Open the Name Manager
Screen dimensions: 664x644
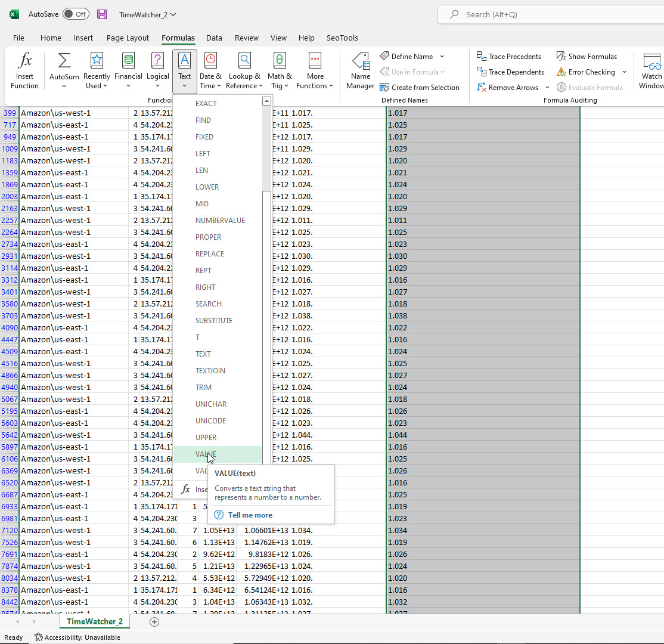tap(360, 70)
